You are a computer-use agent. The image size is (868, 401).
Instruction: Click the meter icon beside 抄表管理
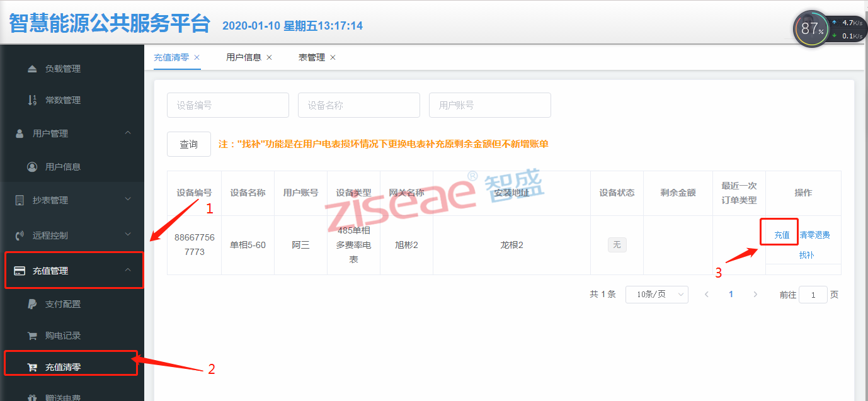(20, 200)
